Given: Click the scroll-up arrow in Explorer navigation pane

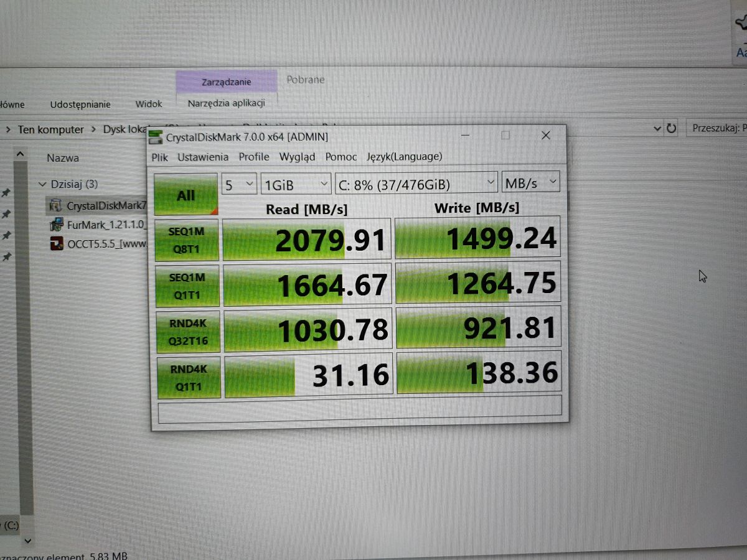Looking at the screenshot, I should point(21,154).
